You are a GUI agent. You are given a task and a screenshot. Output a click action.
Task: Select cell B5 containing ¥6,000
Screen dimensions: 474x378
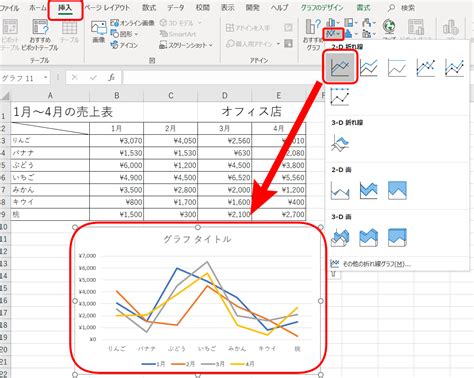click(x=117, y=165)
